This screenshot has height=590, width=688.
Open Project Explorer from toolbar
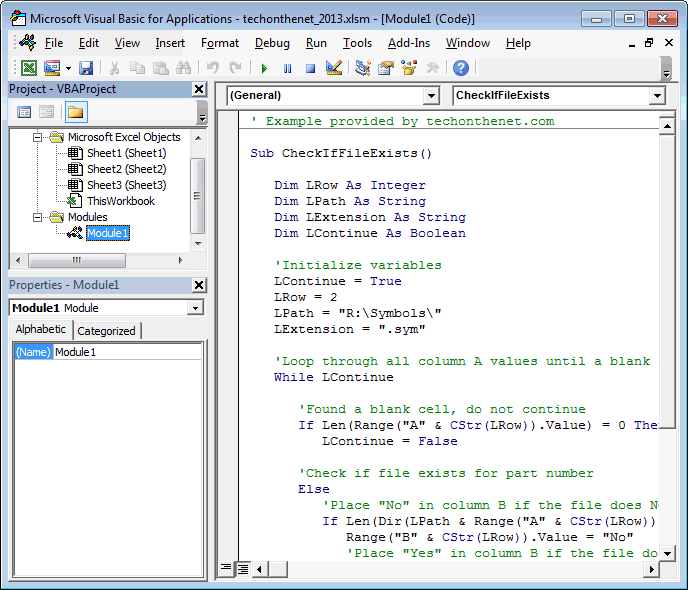coord(363,68)
